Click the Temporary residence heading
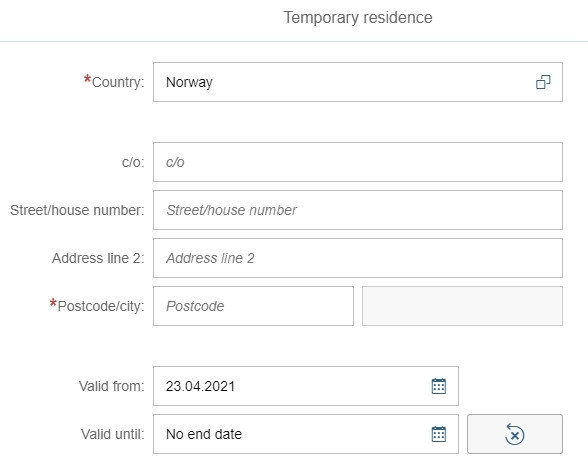The image size is (588, 472). coord(358,18)
